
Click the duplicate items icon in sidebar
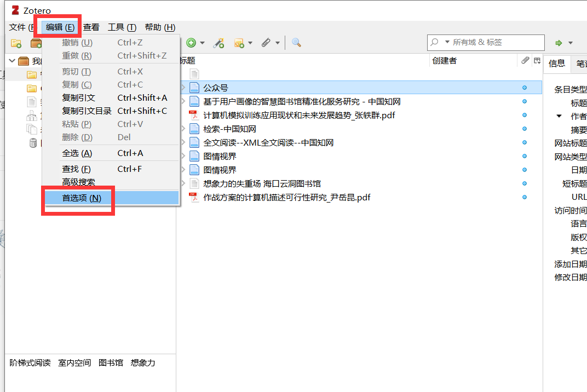tap(32, 129)
